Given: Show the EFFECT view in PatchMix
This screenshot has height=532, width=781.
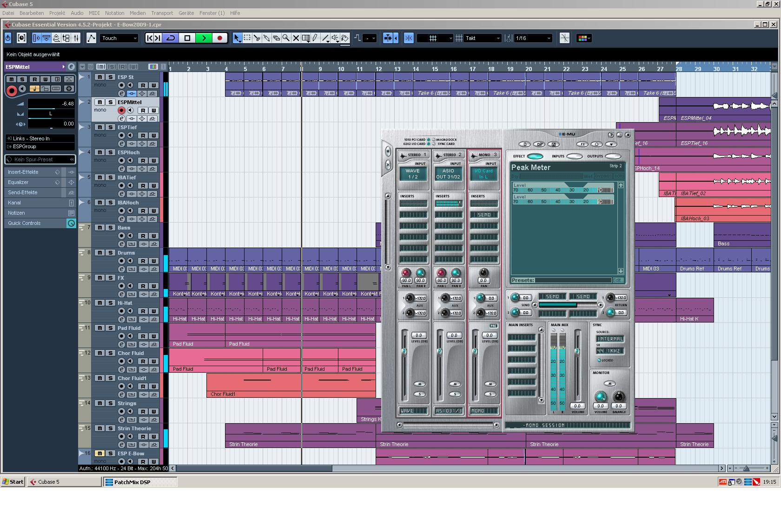Looking at the screenshot, I should coord(535,156).
